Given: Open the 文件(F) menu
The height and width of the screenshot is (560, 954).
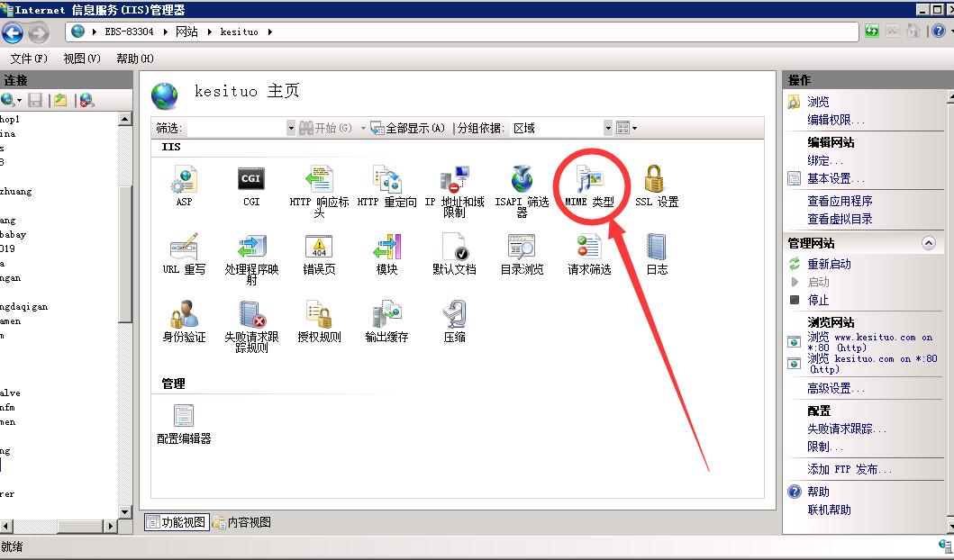Looking at the screenshot, I should point(29,59).
